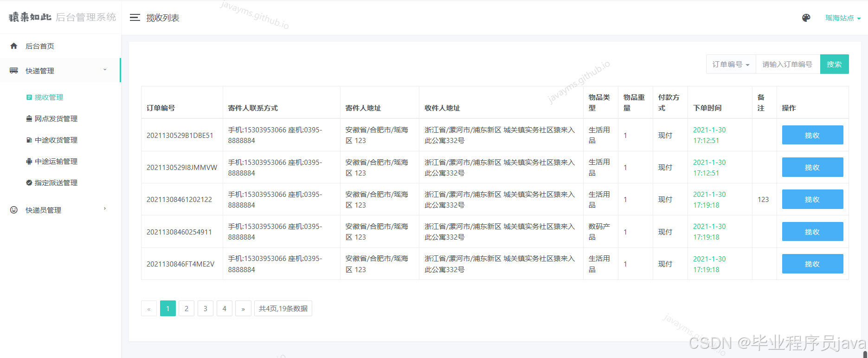Click the list icon beside 揽收管理
The height and width of the screenshot is (358, 868).
tap(29, 98)
